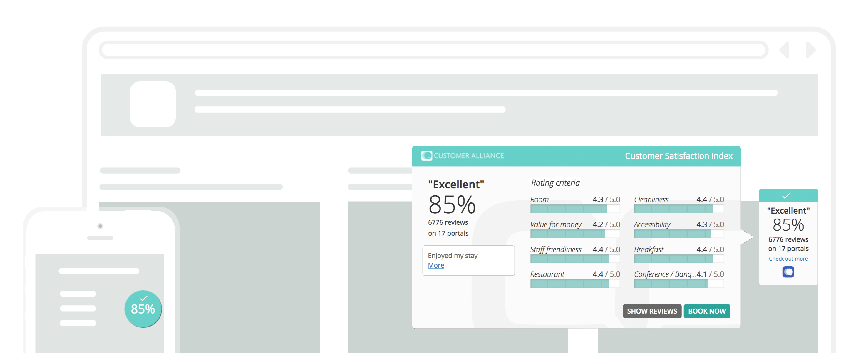Click the Value for money 4.2 / 5.0 score

(606, 224)
